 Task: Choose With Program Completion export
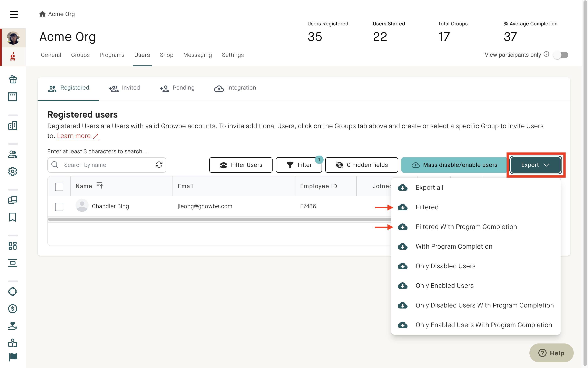pos(476,246)
